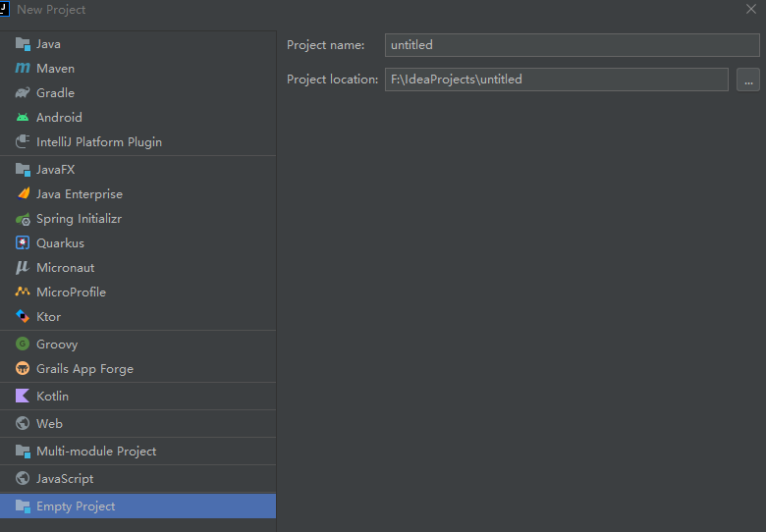
Task: Click the MicroProfile logo icon
Action: pyautogui.click(x=23, y=292)
